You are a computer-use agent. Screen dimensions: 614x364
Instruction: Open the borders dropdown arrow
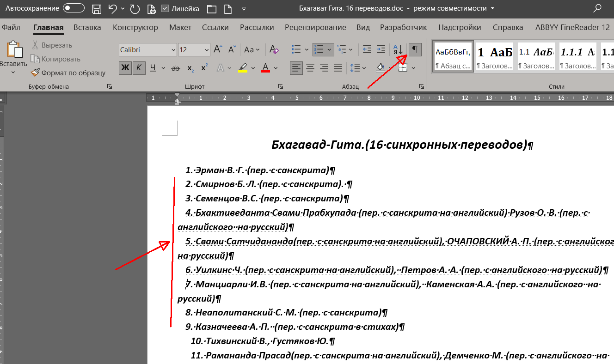414,68
